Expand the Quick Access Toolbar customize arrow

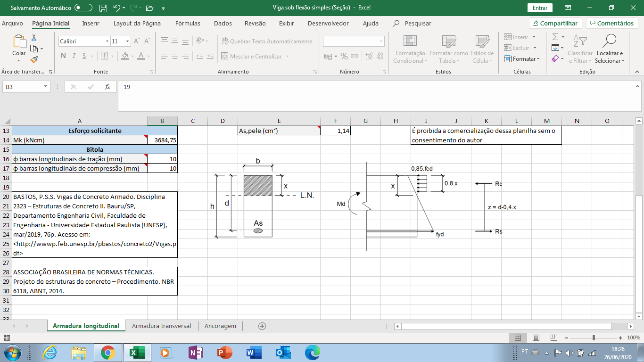[x=163, y=8]
